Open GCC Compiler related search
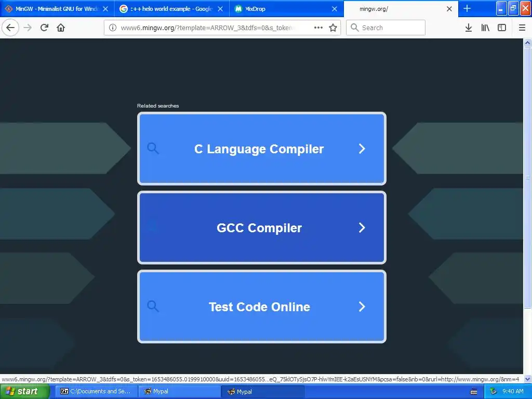Screen dimensions: 532x399 pyautogui.click(x=262, y=228)
